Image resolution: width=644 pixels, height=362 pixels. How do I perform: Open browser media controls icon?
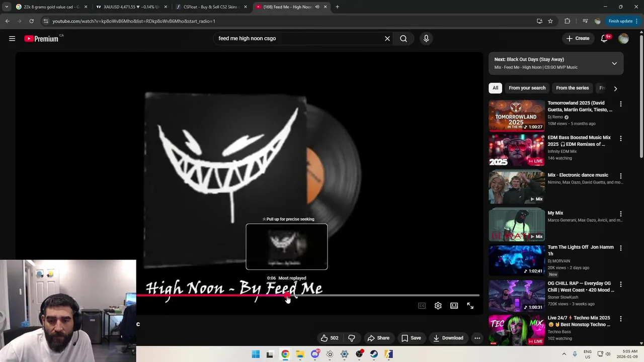585,21
